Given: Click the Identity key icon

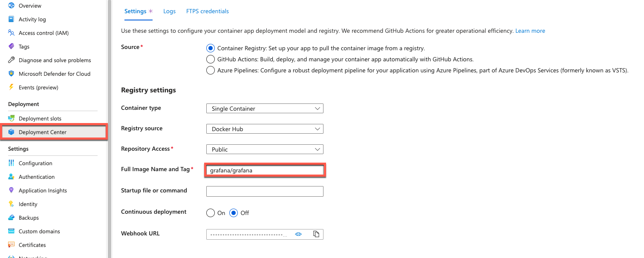Looking at the screenshot, I should coord(12,204).
